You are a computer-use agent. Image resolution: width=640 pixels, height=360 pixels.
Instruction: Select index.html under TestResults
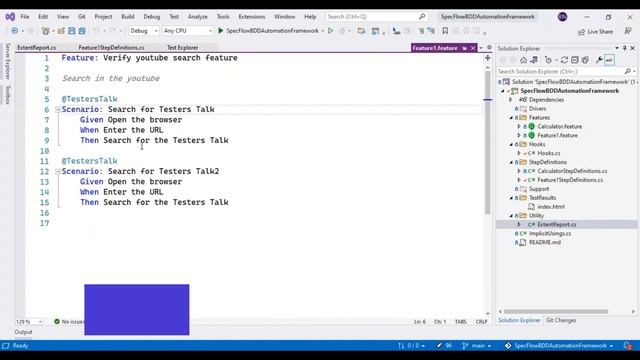tap(551, 207)
